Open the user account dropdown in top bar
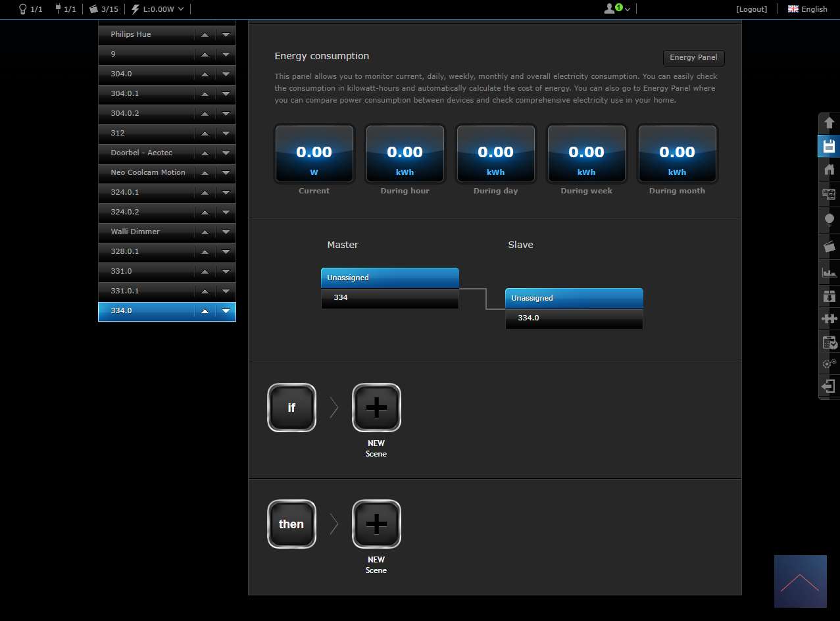Viewport: 840px width, 621px height. (x=617, y=9)
